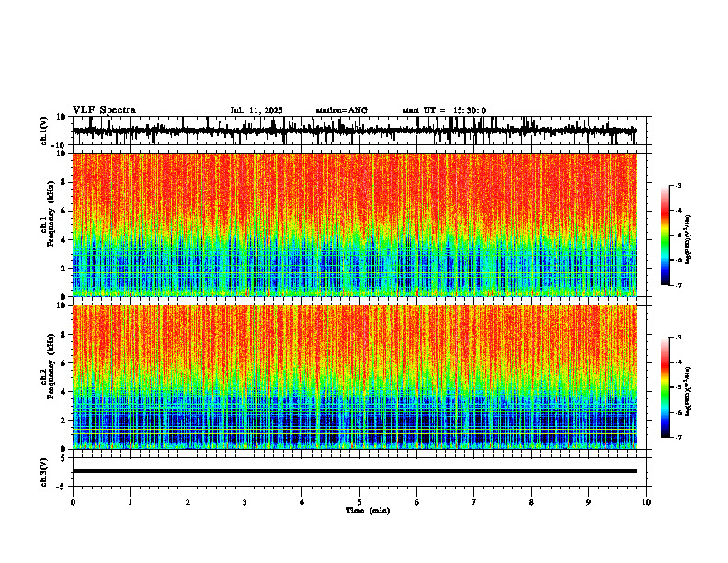This screenshot has width=728, height=563.
Task: Click the ch.1 spectrogram plot
Action: (355, 224)
